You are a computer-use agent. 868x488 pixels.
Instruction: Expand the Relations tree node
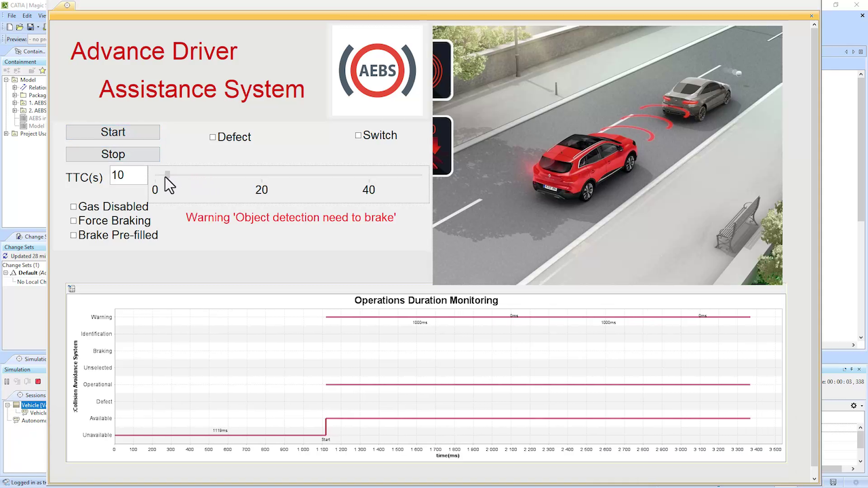[x=15, y=87]
